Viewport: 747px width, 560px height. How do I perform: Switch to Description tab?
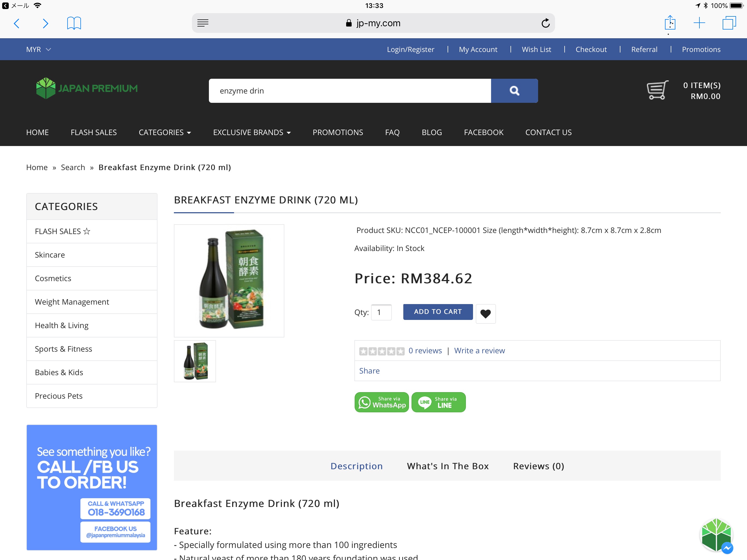point(356,466)
